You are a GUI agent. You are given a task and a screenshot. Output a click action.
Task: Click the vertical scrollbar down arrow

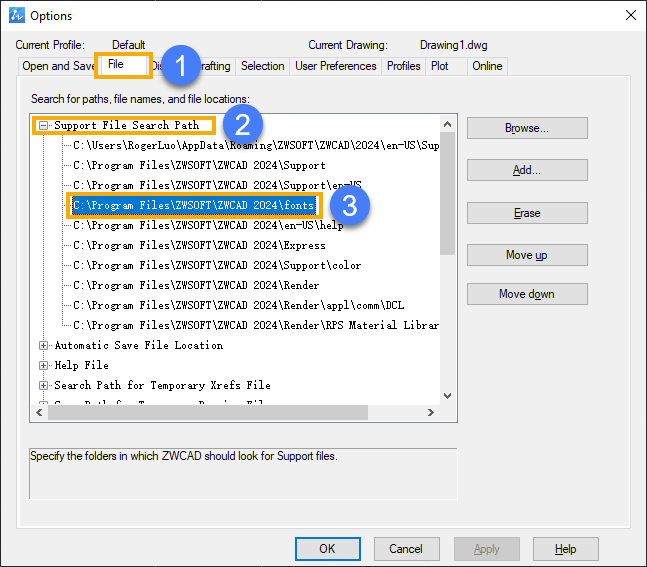click(448, 396)
